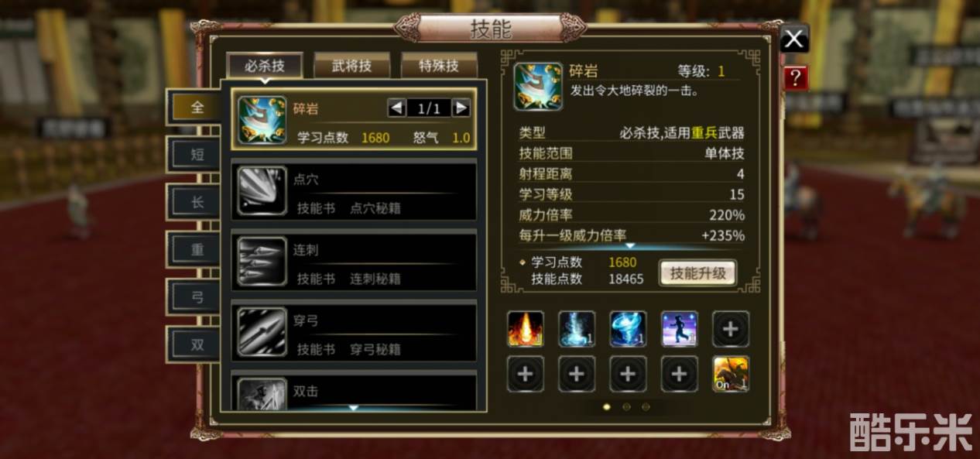Image resolution: width=980 pixels, height=459 pixels.
Task: Toggle the 短 weapon filter
Action: 197,154
